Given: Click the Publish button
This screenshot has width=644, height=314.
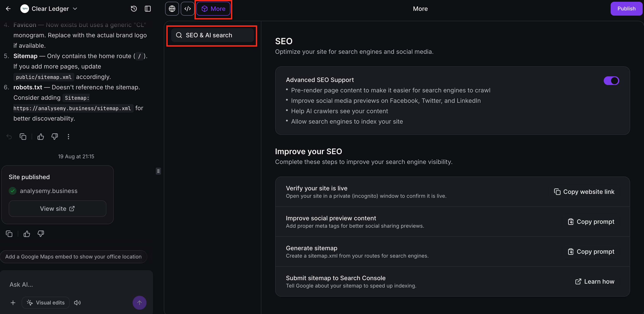Looking at the screenshot, I should point(626,9).
